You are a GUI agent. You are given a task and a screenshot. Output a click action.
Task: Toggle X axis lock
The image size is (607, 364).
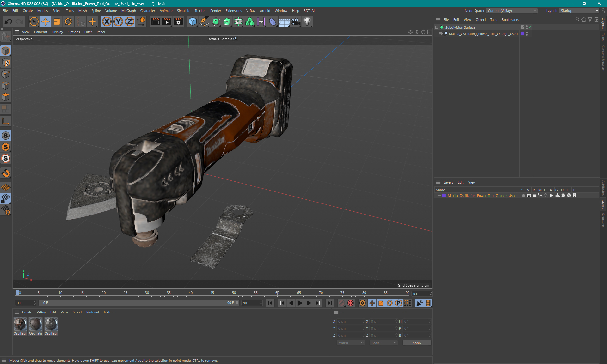point(107,21)
